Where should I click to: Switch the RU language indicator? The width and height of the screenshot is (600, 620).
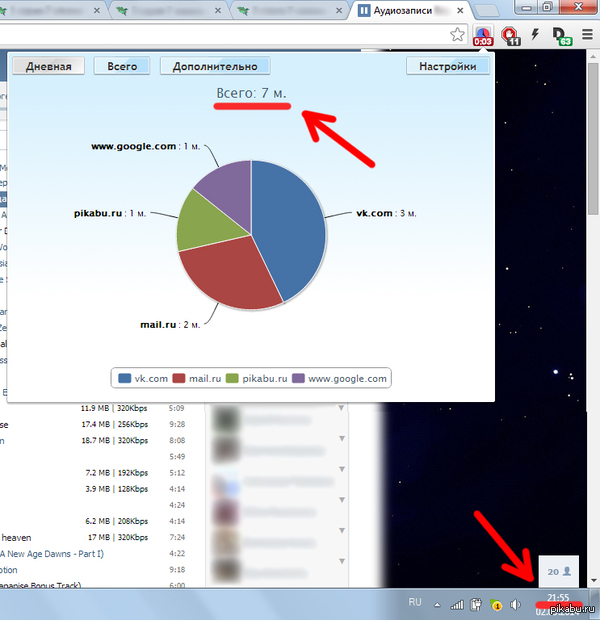(415, 602)
